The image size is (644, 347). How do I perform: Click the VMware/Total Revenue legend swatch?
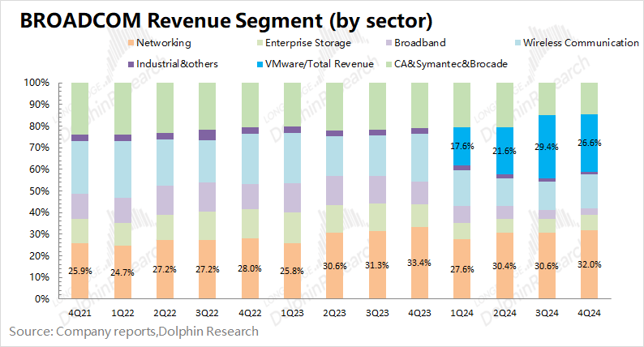point(260,65)
